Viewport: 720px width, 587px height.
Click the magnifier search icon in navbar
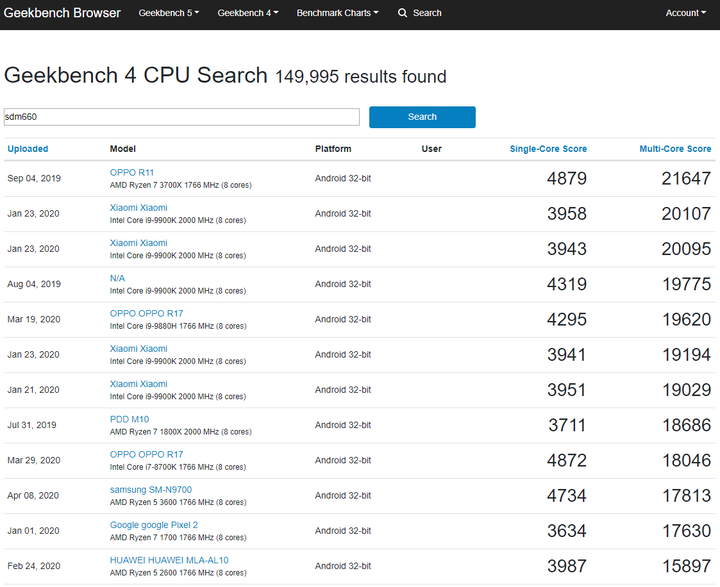pos(402,13)
